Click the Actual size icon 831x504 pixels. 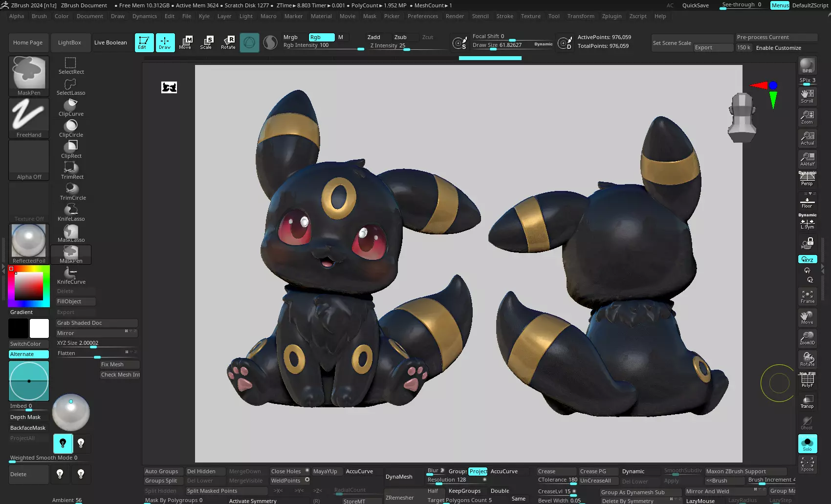point(807,138)
